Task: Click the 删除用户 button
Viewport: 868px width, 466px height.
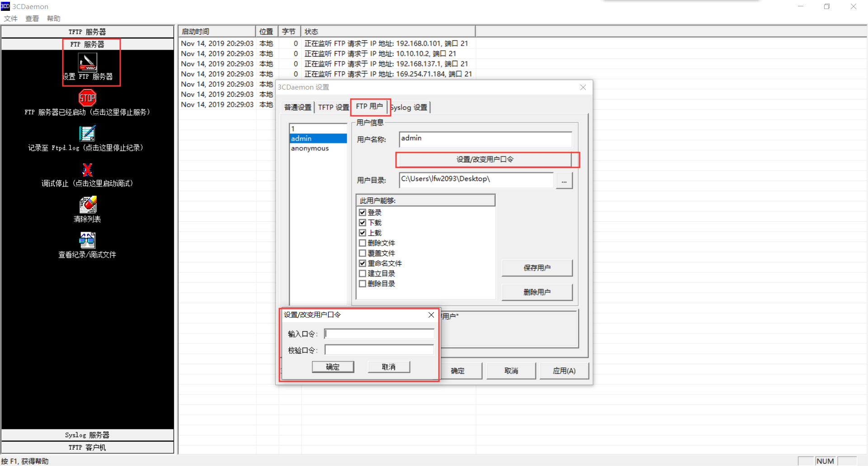Action: click(537, 292)
